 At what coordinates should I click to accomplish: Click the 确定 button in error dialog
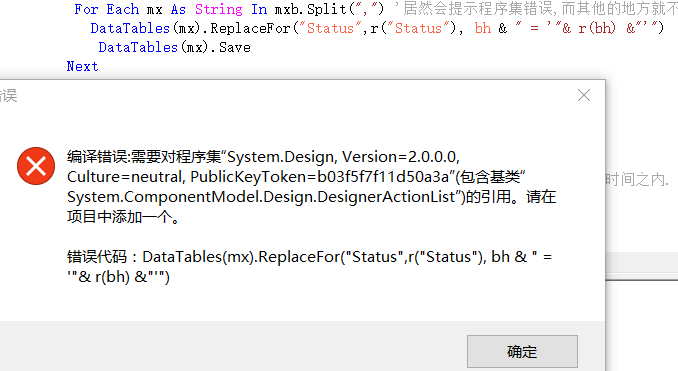[x=522, y=352]
